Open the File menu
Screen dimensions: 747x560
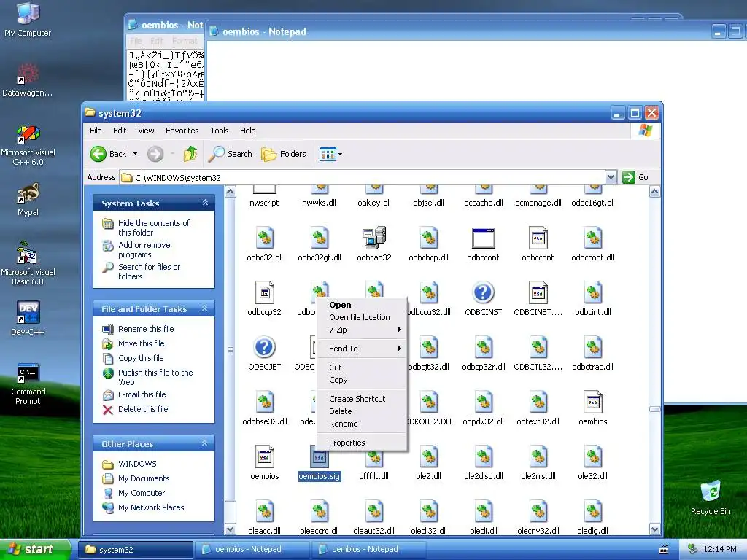[96, 131]
